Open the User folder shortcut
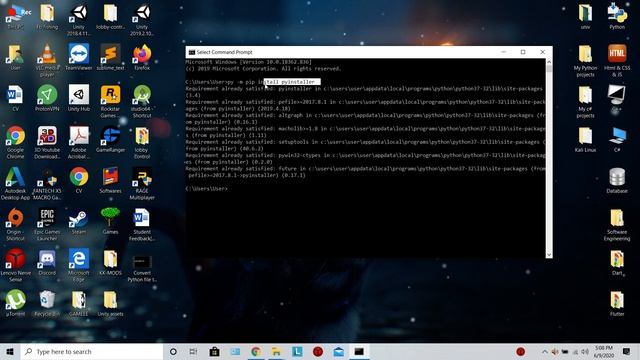The width and height of the screenshot is (640, 360). coord(15,57)
